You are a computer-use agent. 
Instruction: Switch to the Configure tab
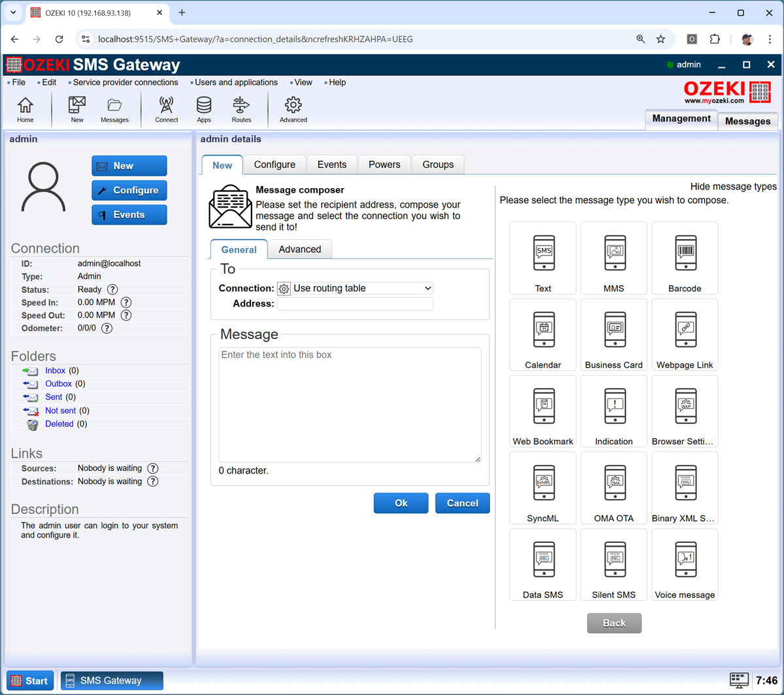click(274, 165)
